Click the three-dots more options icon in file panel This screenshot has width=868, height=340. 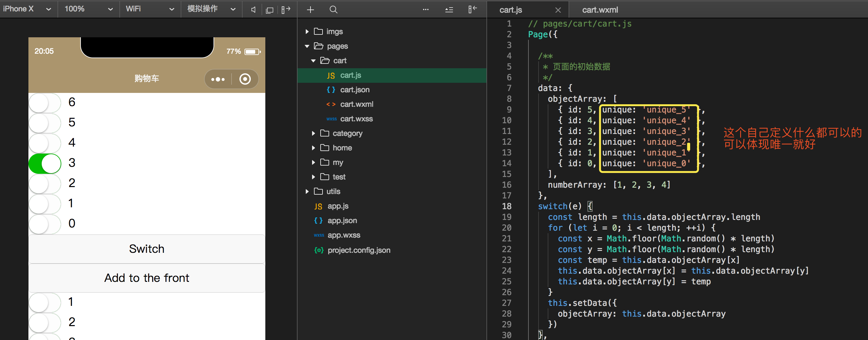(425, 9)
